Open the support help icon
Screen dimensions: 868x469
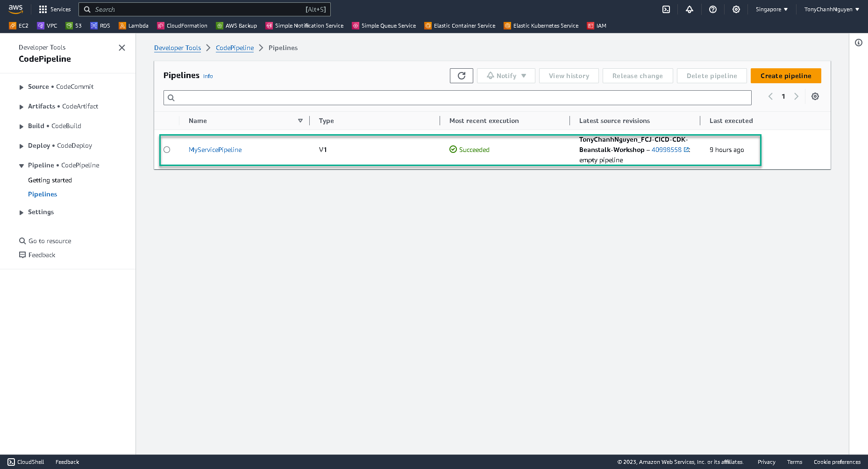pyautogui.click(x=713, y=9)
